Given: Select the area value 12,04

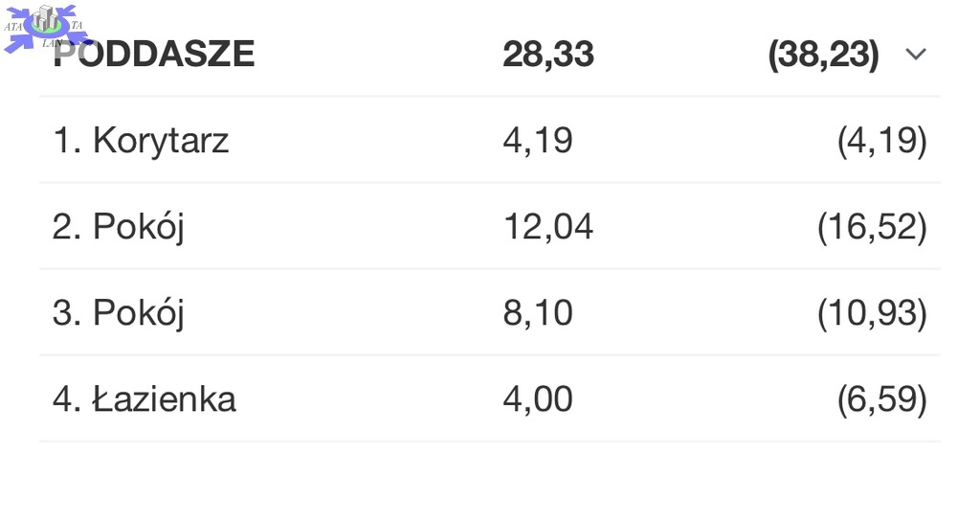Looking at the screenshot, I should pos(548,227).
